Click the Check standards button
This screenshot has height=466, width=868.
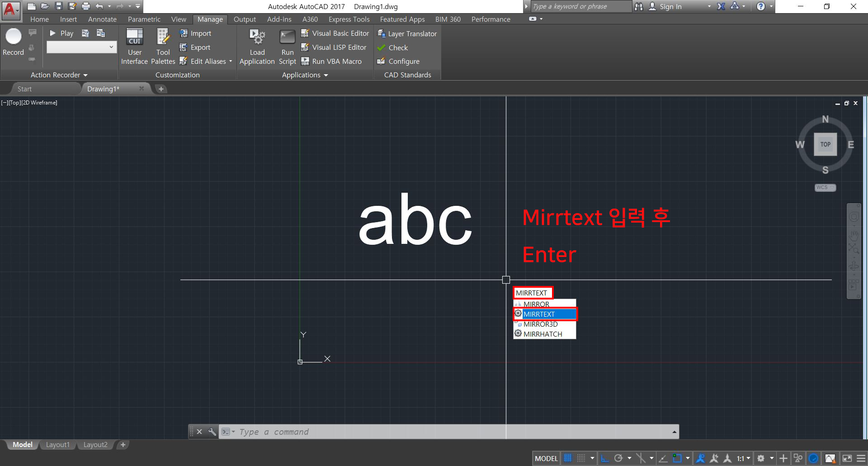click(392, 48)
